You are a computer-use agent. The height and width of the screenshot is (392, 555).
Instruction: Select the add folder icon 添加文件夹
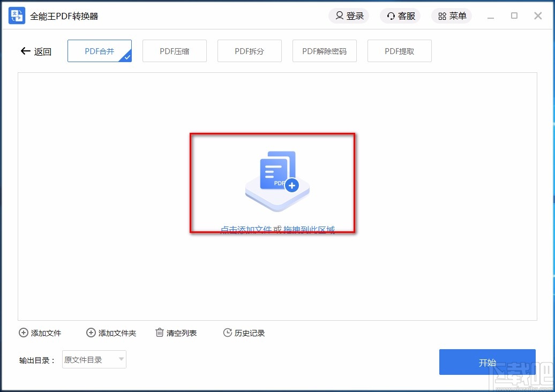91,333
